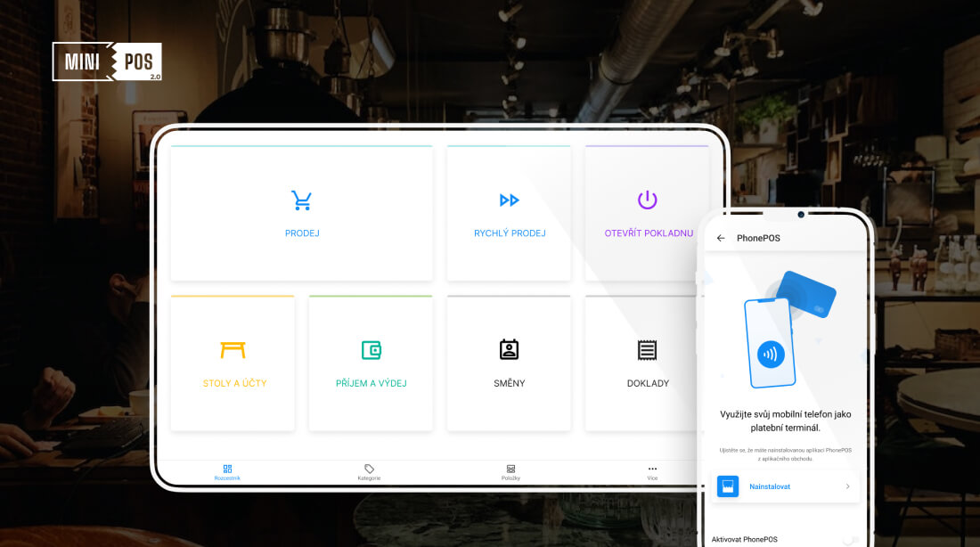The height and width of the screenshot is (547, 980).
Task: Switch to the Rozcestník tab
Action: pos(227,472)
